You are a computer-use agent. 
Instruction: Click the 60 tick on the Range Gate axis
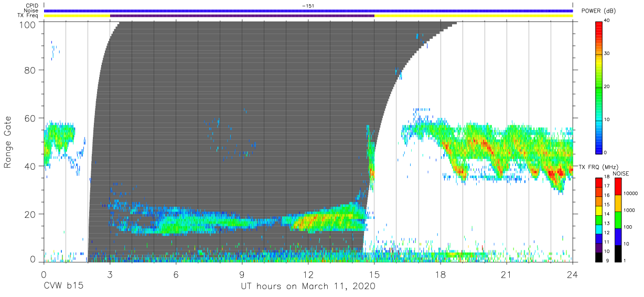coord(30,118)
